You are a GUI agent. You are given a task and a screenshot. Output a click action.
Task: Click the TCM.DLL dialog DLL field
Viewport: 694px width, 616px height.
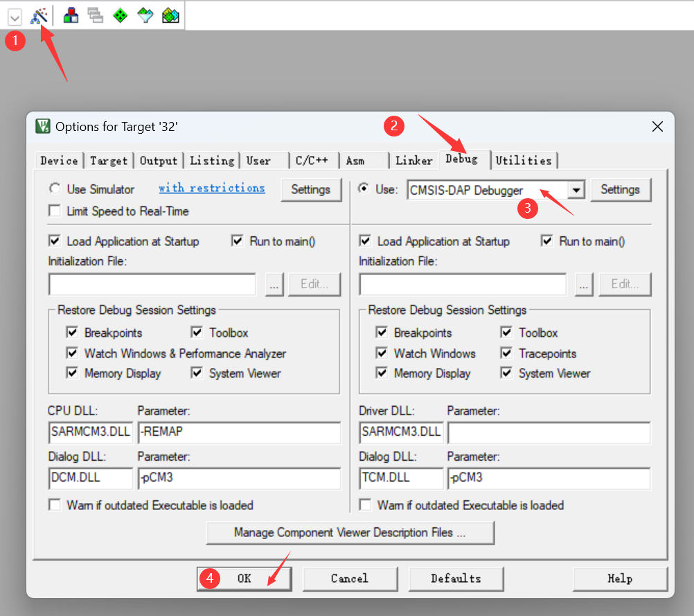click(x=402, y=478)
